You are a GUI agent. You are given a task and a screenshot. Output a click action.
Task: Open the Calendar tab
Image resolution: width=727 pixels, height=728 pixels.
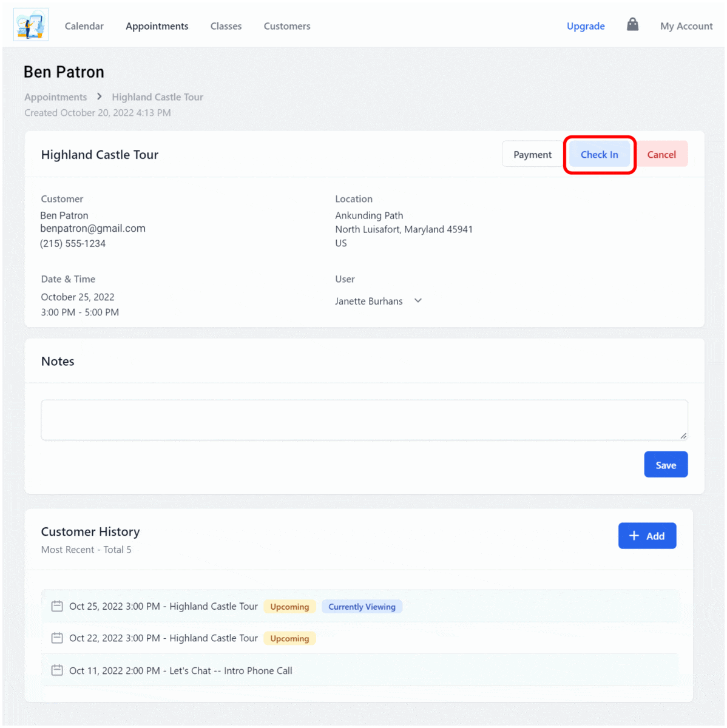84,26
